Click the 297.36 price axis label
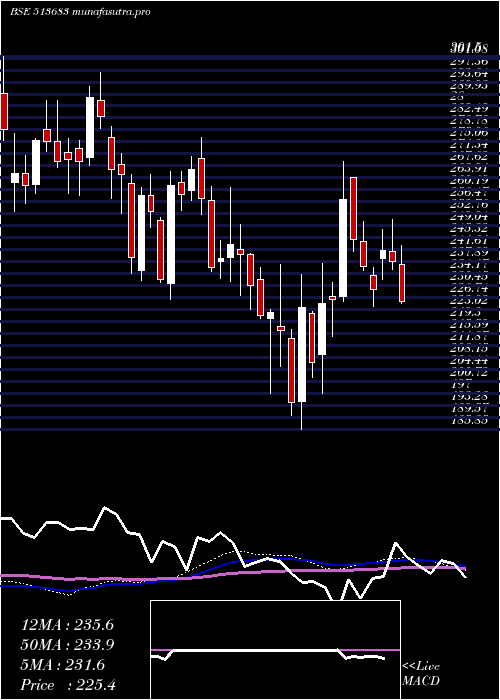Viewport: 500px width, 700px height. (468, 62)
